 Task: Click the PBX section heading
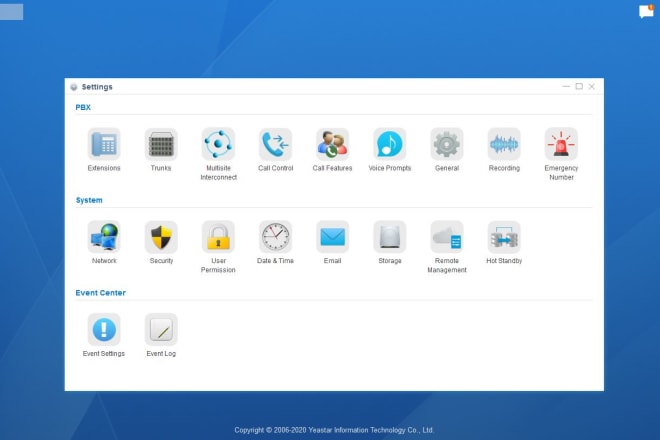tap(83, 107)
